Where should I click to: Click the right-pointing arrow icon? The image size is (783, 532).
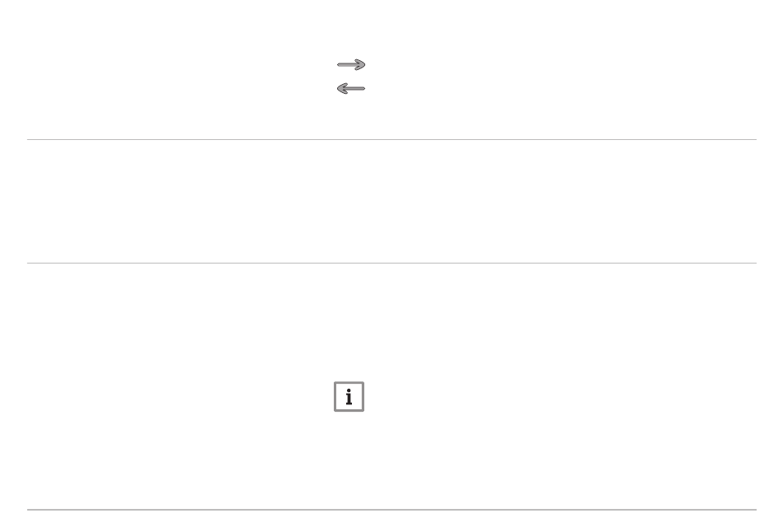pyautogui.click(x=351, y=65)
